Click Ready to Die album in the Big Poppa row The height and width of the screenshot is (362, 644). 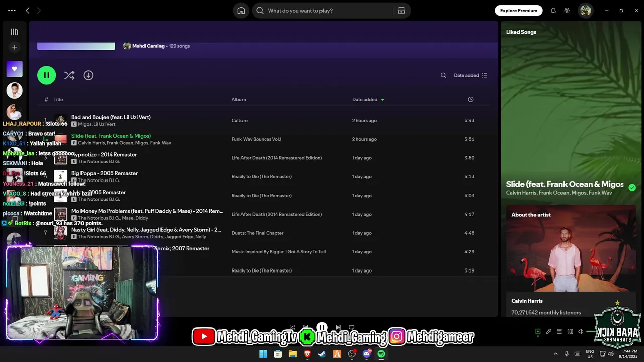[x=262, y=177]
